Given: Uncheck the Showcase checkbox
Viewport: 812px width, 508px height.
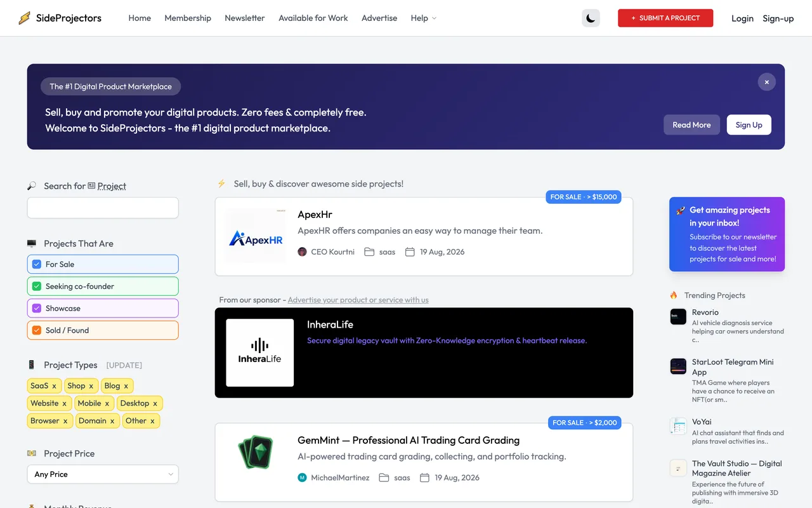Looking at the screenshot, I should click(37, 309).
